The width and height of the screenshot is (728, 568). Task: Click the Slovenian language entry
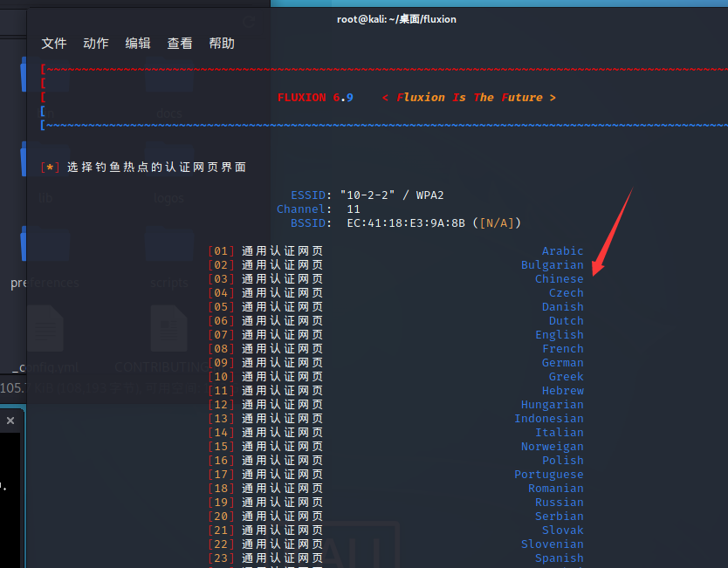552,544
